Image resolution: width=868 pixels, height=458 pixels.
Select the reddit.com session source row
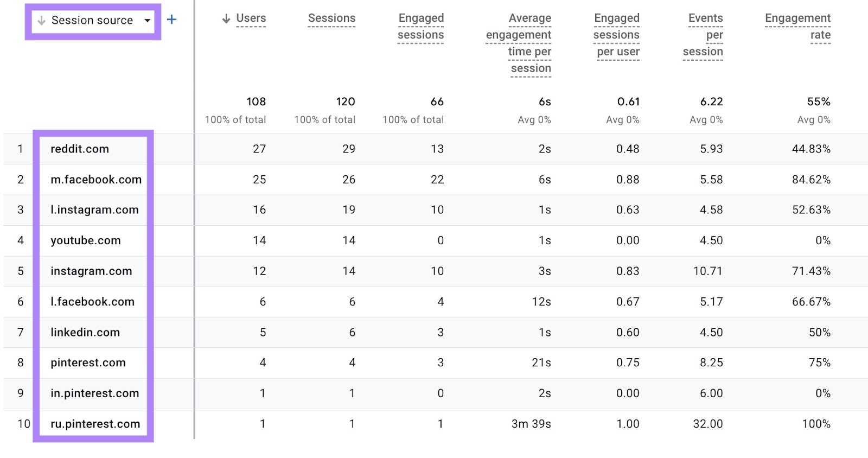80,149
